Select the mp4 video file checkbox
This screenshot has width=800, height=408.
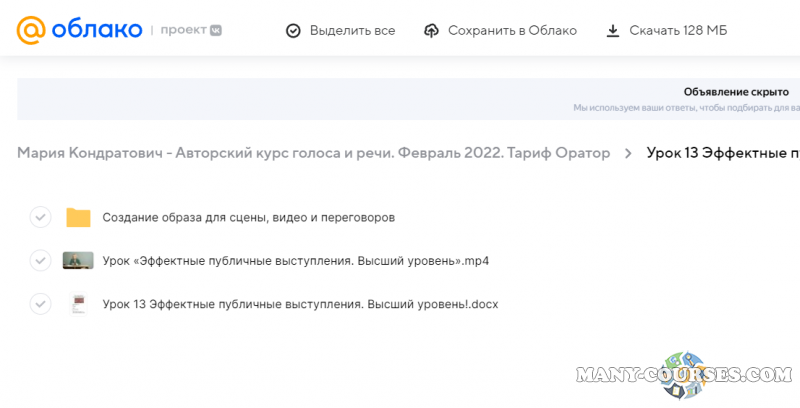coord(40,260)
